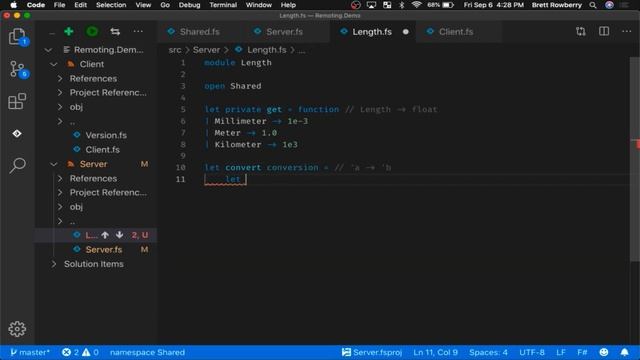Viewport: 640px width, 360px height.
Task: Click the refresh arrows icon in sidebar header
Action: click(115, 31)
